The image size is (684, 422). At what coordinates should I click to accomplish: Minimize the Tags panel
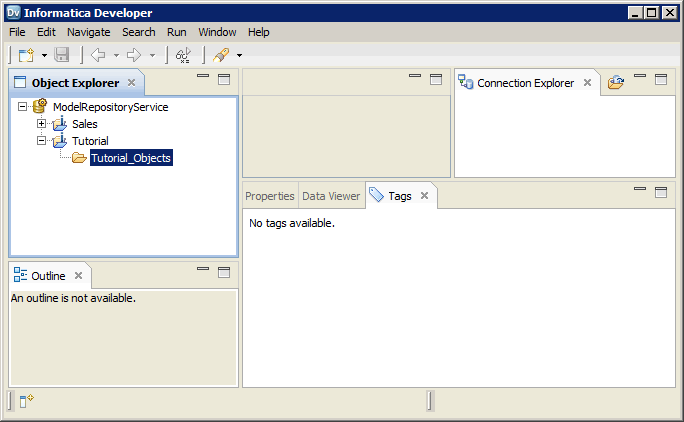pos(640,189)
